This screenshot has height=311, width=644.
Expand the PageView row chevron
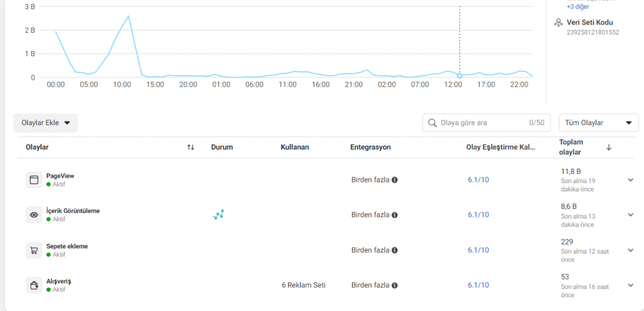coord(631,180)
